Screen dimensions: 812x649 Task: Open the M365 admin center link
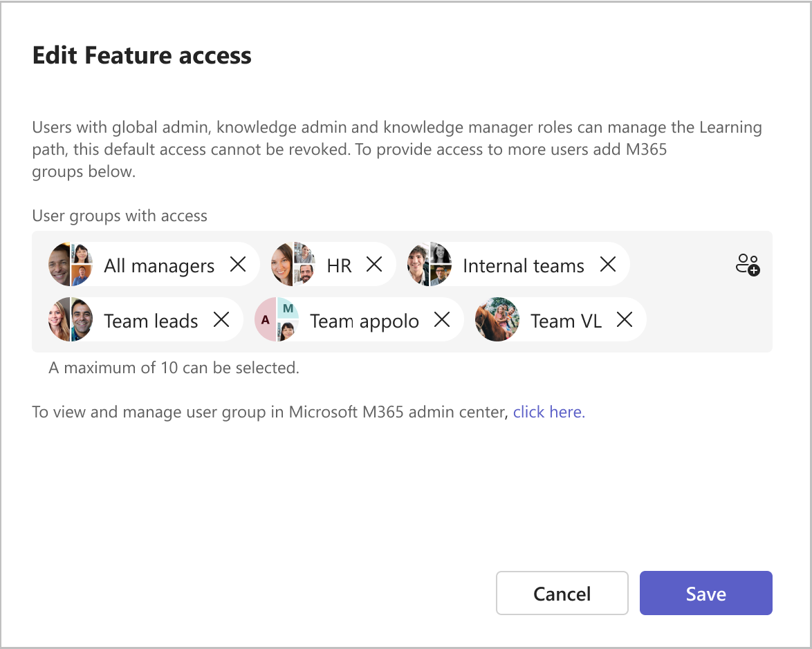(548, 412)
